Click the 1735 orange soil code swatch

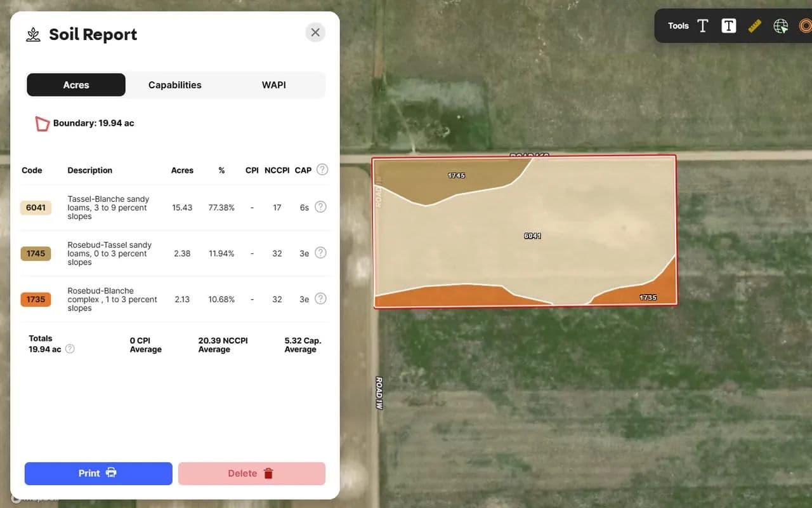pyautogui.click(x=36, y=299)
